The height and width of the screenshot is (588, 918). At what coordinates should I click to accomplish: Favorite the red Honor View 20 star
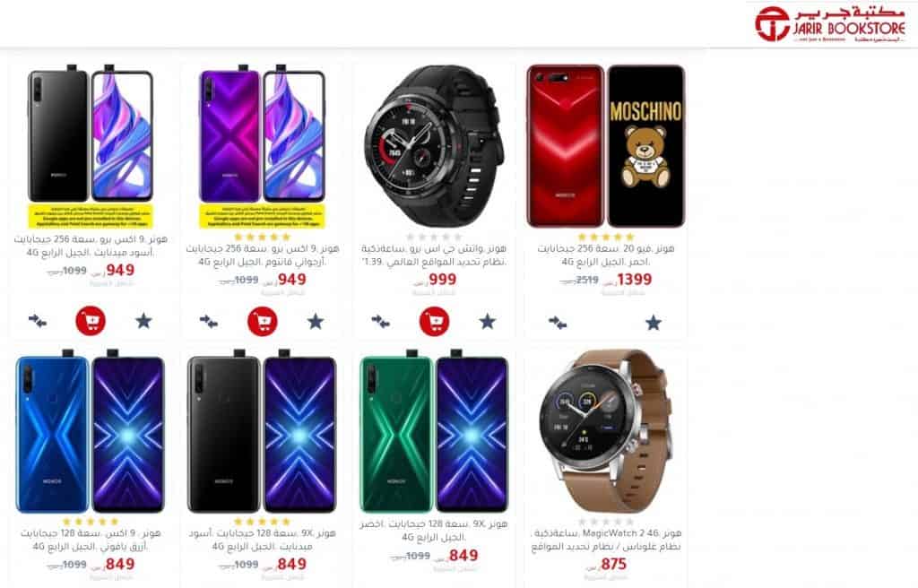click(654, 322)
